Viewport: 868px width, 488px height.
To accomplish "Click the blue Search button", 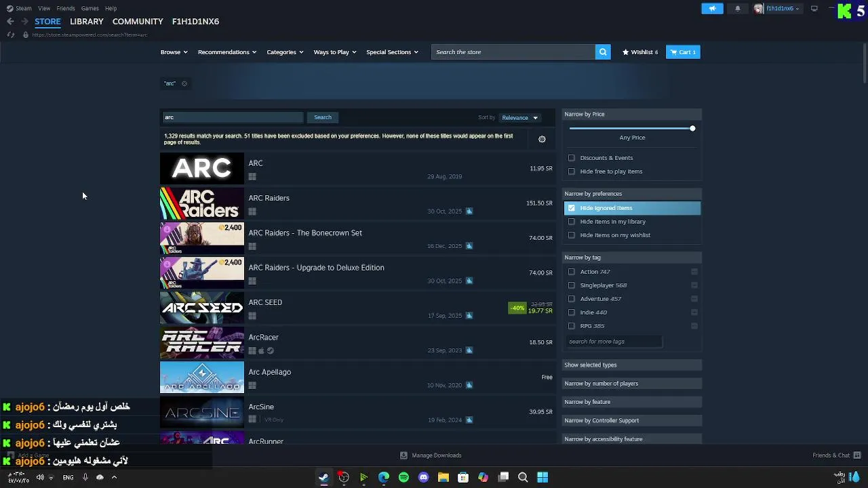I will [x=323, y=117].
